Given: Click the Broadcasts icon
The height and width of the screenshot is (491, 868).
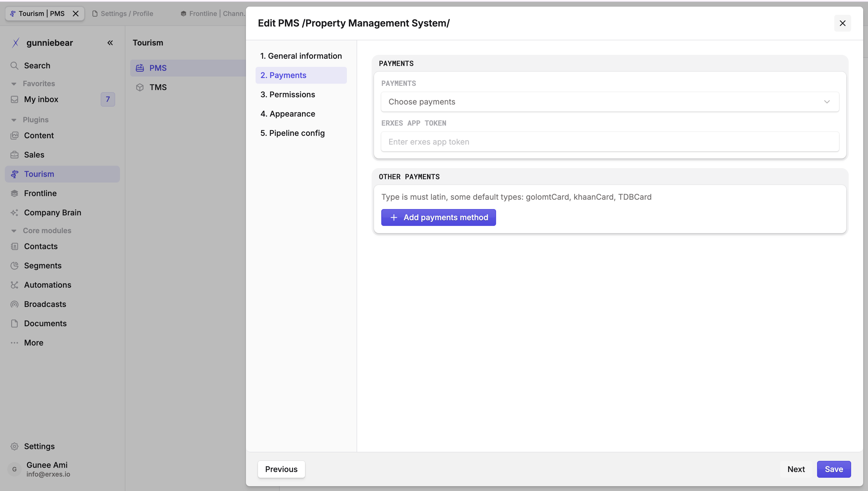Looking at the screenshot, I should [14, 304].
